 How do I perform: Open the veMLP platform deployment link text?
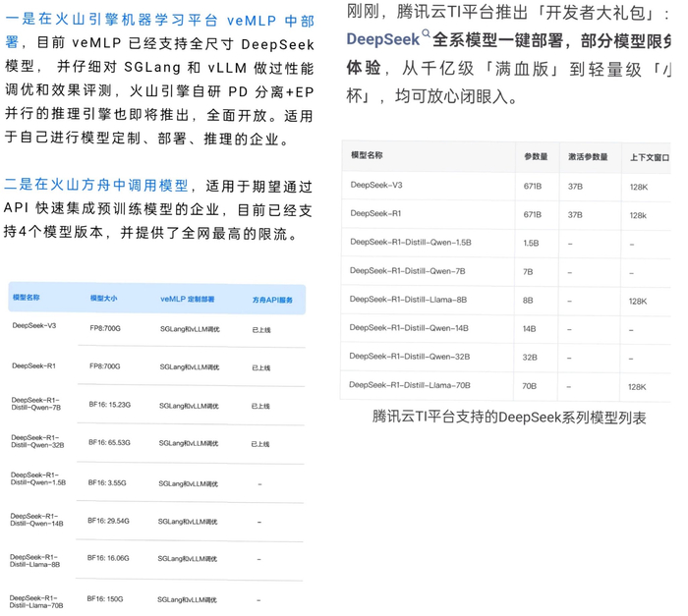click(159, 30)
